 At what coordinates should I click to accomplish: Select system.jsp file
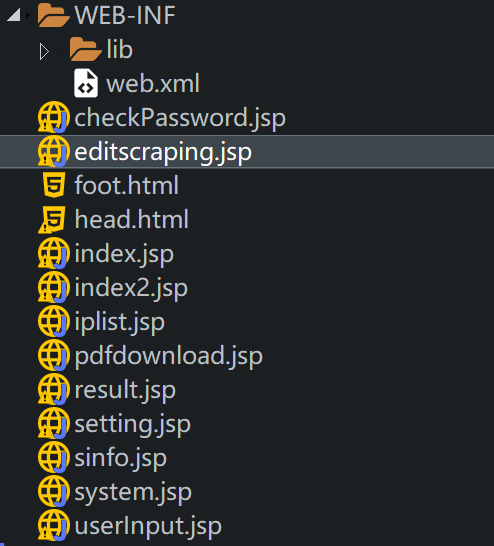133,492
